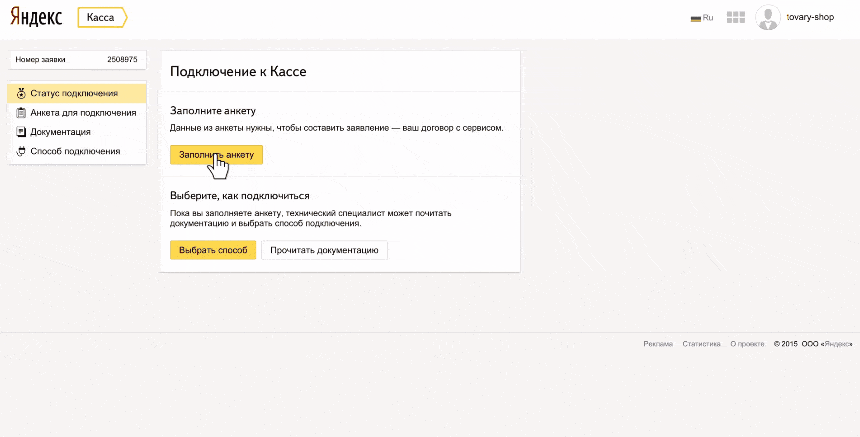Click the language flag icon next to Ru
Viewport: 860px width, 437px height.
click(695, 18)
